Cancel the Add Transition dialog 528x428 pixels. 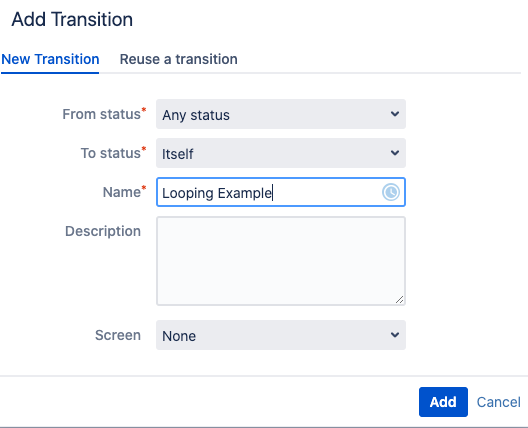pos(498,402)
